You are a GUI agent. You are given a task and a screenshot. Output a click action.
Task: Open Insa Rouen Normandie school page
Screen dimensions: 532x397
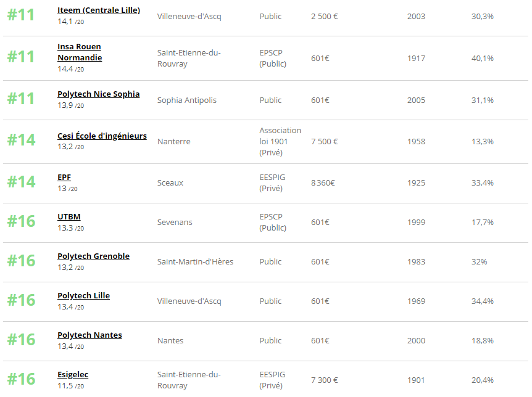(80, 52)
